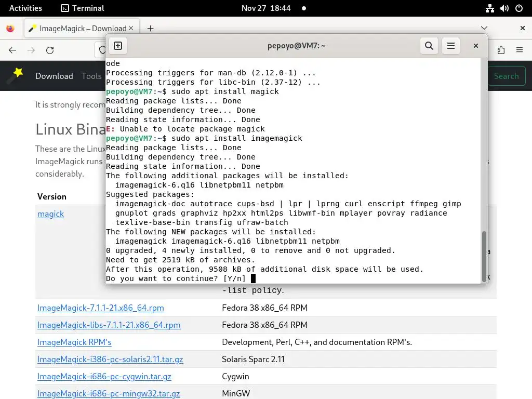Reload the ImageMagick page
532x399 pixels.
pyautogui.click(x=50, y=50)
